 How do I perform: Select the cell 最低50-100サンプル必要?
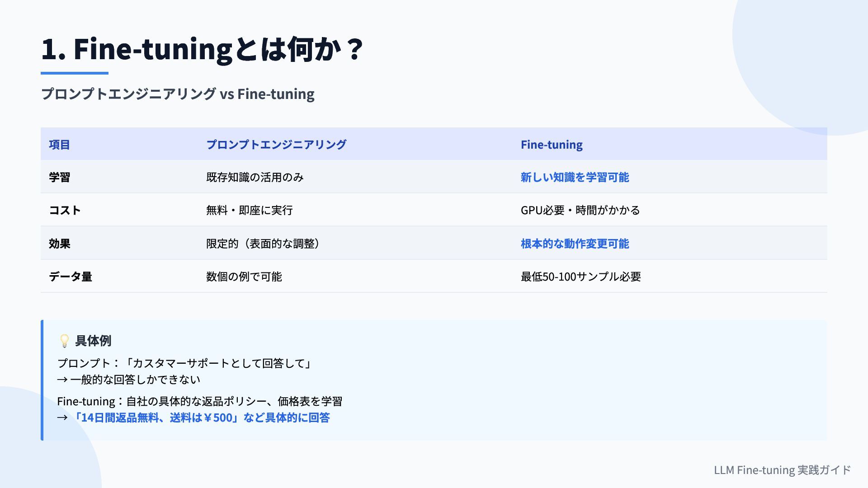pyautogui.click(x=580, y=277)
